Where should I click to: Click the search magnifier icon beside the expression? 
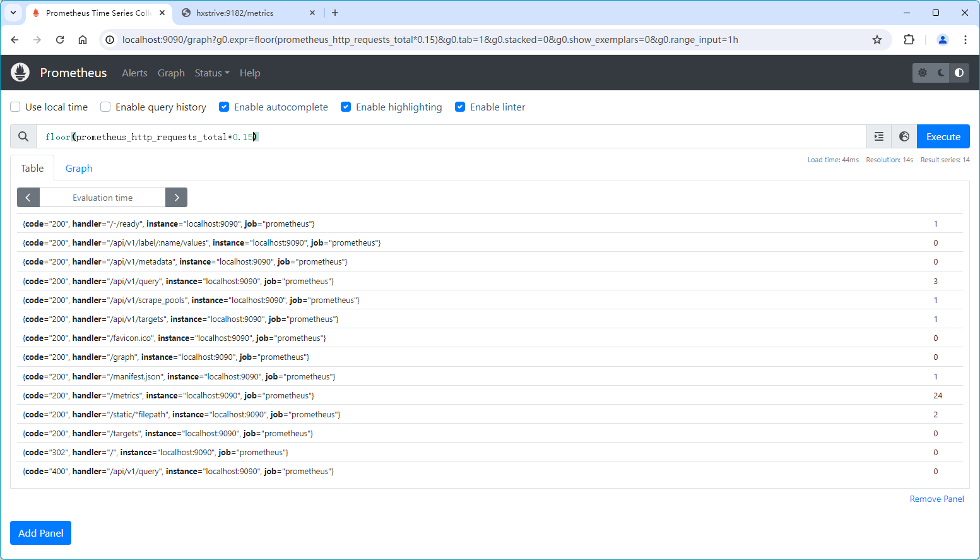tap(23, 136)
